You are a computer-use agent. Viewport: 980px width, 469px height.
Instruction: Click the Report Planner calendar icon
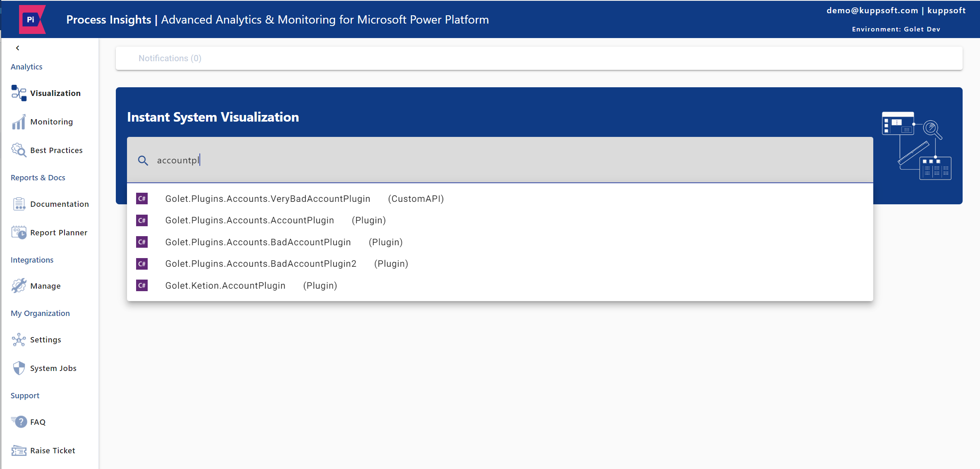(x=19, y=232)
